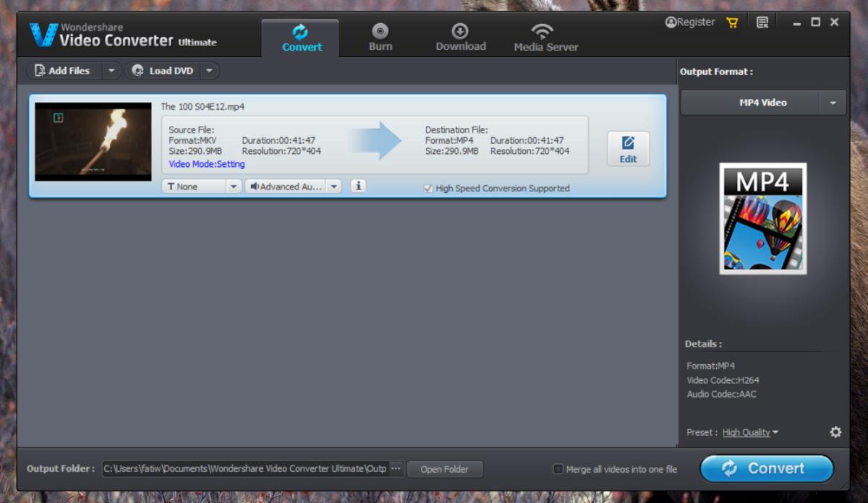Click the Output Folder path field

(245, 468)
